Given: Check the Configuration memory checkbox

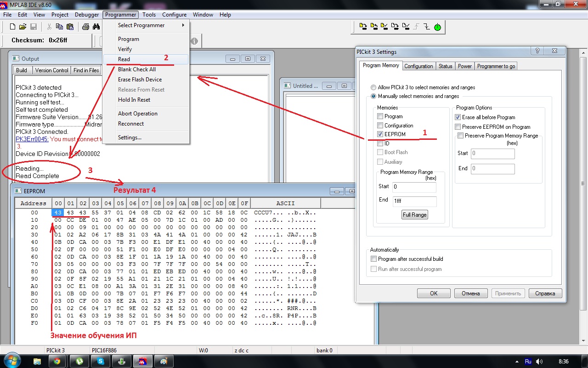Looking at the screenshot, I should (380, 126).
